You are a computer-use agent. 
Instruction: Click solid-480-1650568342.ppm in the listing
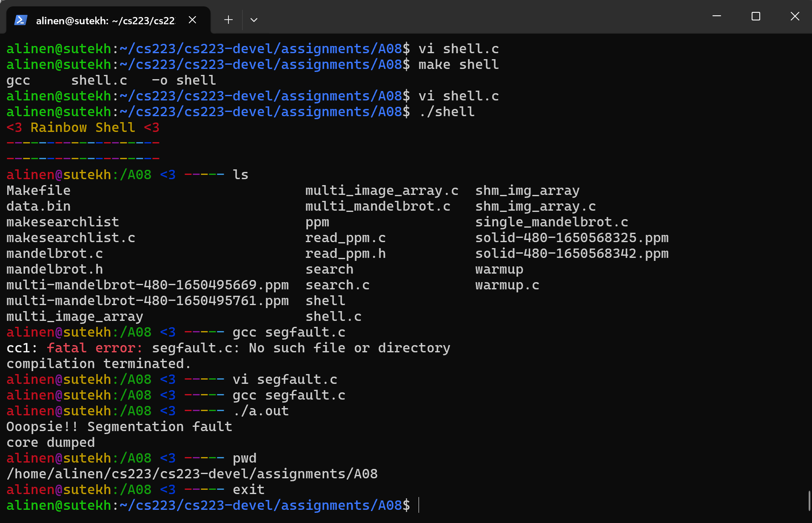572,254
